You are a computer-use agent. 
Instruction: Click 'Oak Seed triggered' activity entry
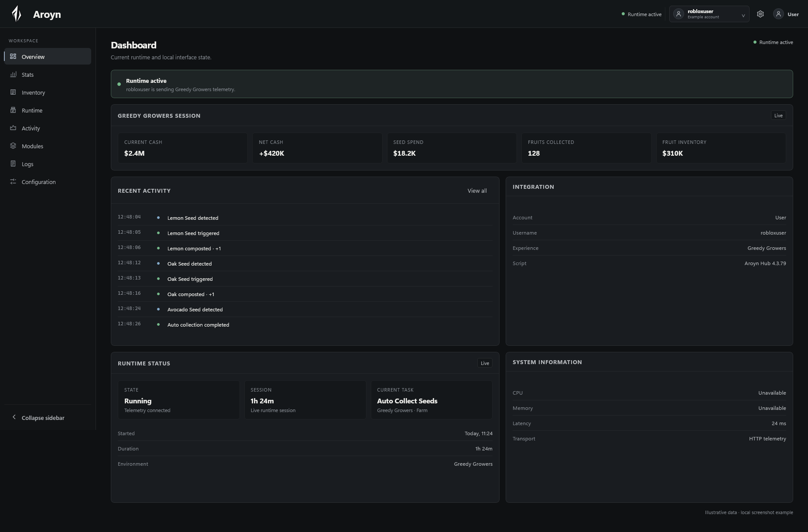coord(305,279)
